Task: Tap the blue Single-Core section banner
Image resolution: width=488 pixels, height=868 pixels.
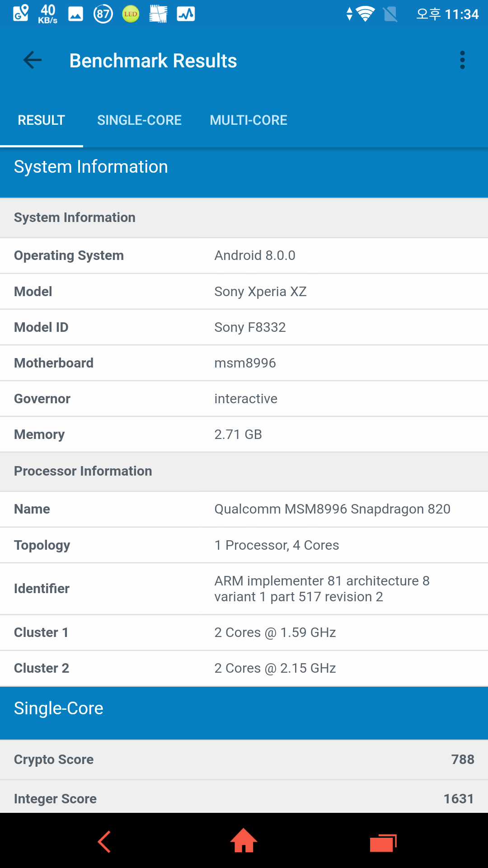Action: [244, 713]
